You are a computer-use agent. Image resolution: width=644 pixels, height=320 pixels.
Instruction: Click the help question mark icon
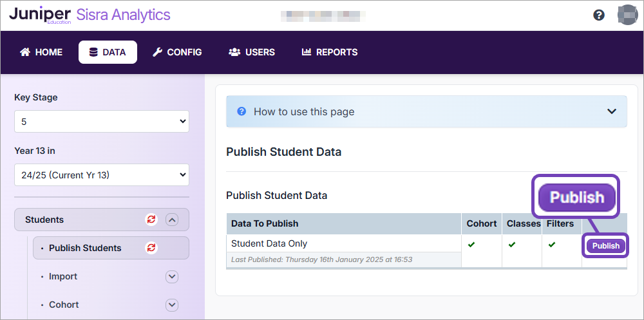coord(599,15)
